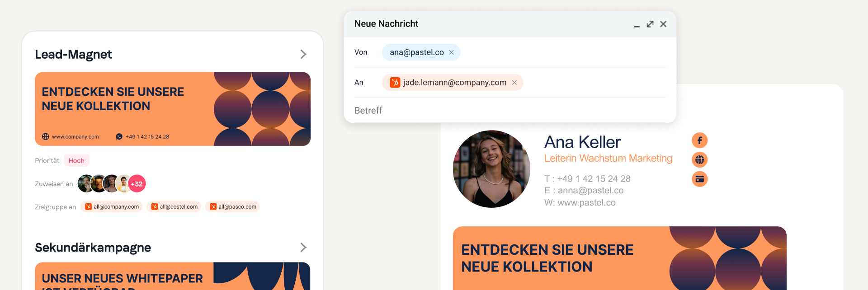Remove ana@pastel.co sender chip
The height and width of the screenshot is (290, 868).
coord(451,52)
